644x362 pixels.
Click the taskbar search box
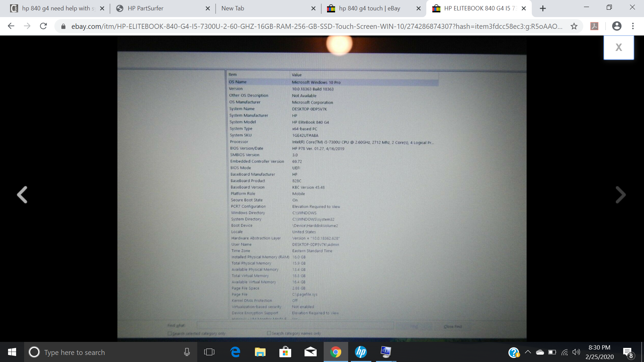pos(111,352)
